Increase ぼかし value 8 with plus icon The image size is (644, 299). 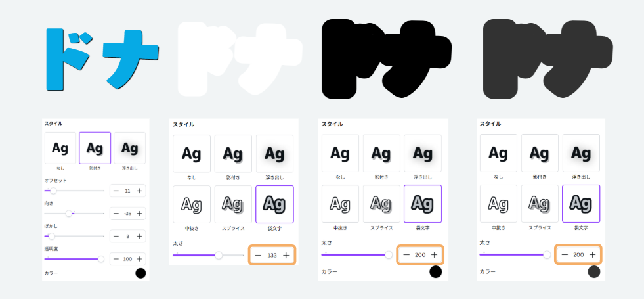tap(139, 236)
